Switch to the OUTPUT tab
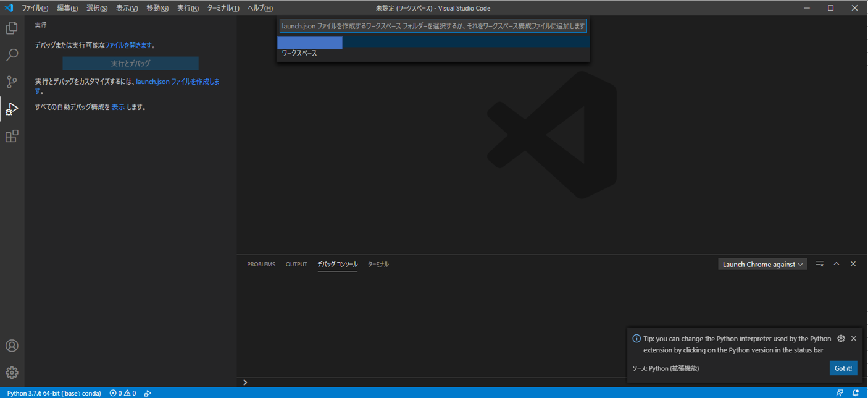 click(296, 265)
